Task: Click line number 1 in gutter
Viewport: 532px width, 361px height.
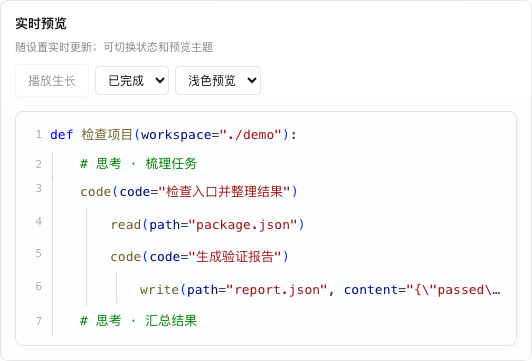Action: coord(39,135)
